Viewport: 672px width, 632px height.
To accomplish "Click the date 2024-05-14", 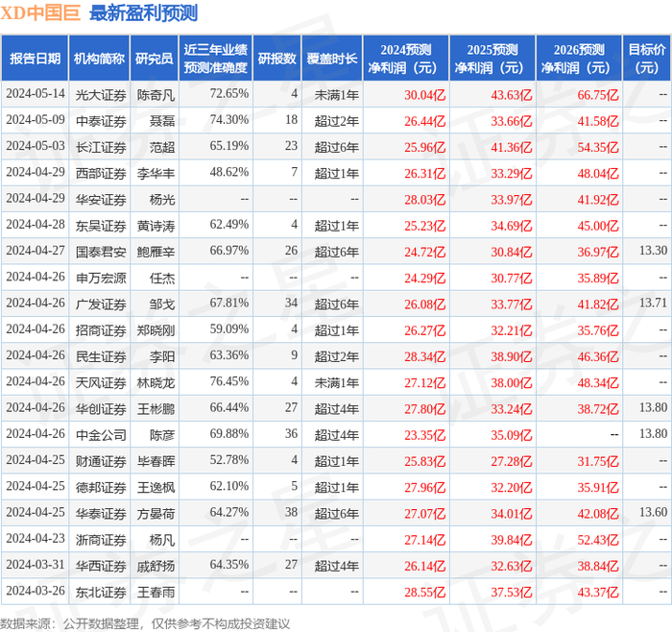I will [36, 93].
